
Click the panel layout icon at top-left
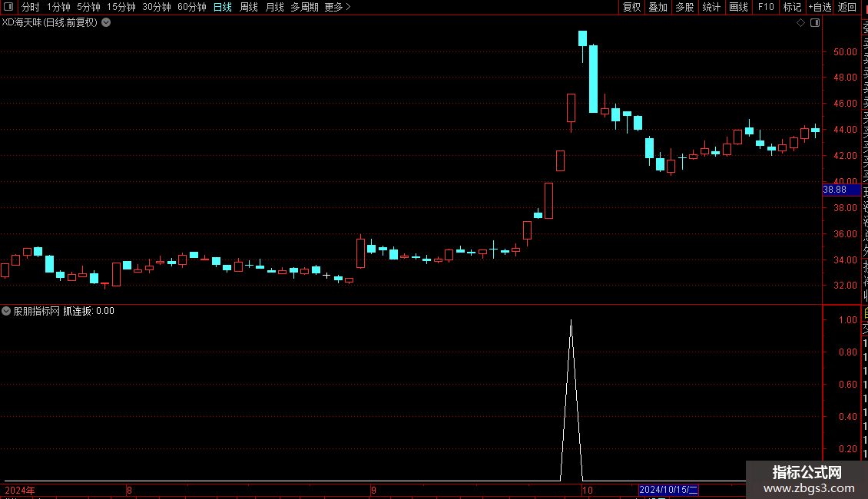pyautogui.click(x=8, y=7)
